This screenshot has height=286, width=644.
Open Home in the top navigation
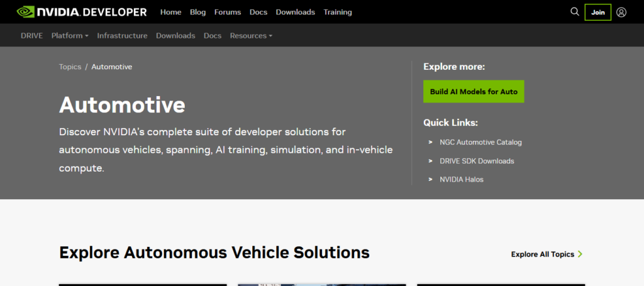[171, 13]
